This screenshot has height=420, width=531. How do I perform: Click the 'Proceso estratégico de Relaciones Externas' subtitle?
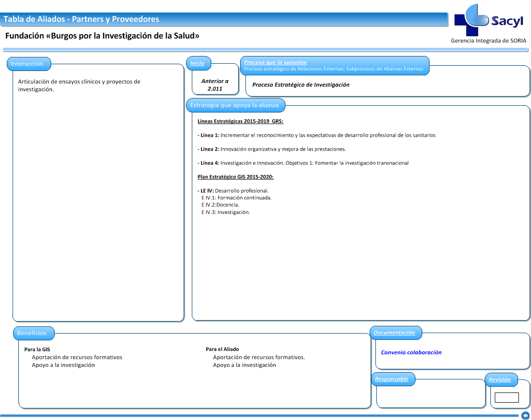(333, 69)
